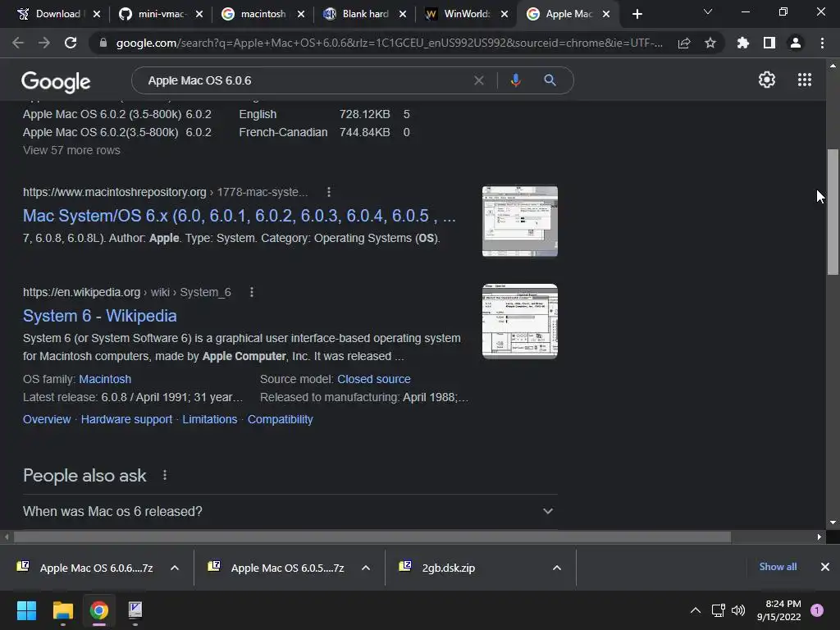Viewport: 840px width, 630px height.
Task: Open the taskbar volume control
Action: tap(738, 610)
